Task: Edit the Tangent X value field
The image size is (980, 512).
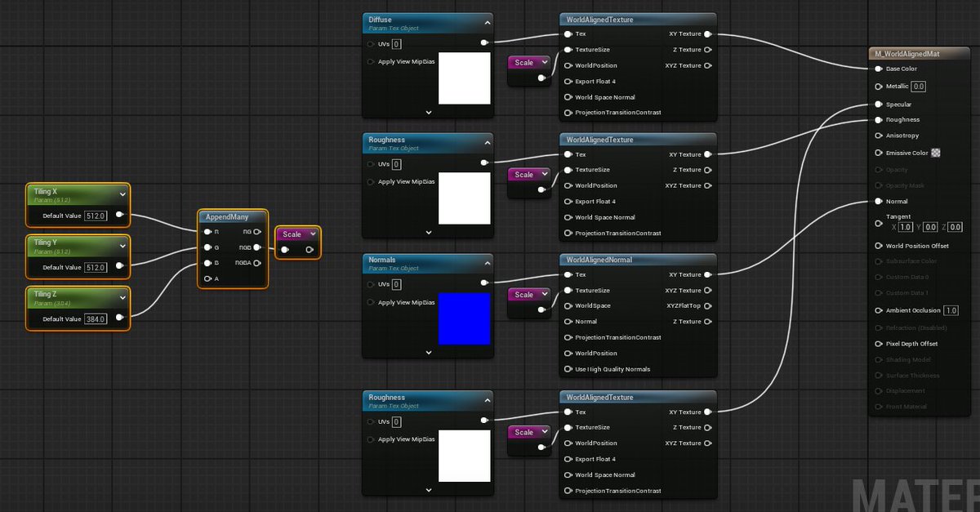Action: click(x=906, y=227)
